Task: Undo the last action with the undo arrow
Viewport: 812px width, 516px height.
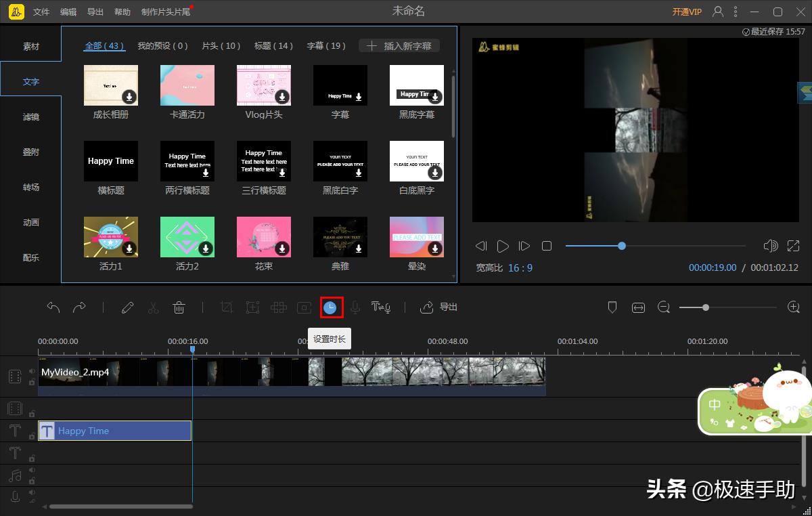Action: click(53, 307)
